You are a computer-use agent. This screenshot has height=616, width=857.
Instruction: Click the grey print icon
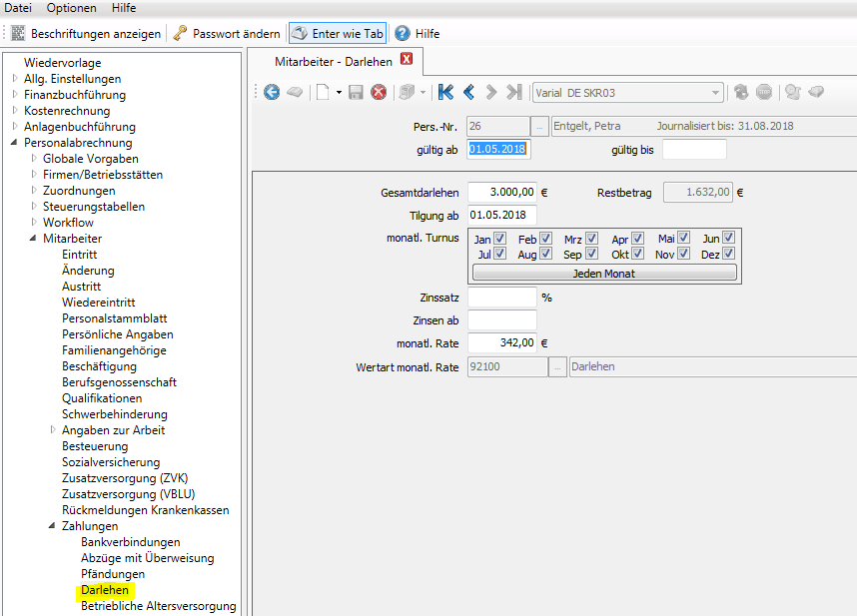pyautogui.click(x=407, y=92)
